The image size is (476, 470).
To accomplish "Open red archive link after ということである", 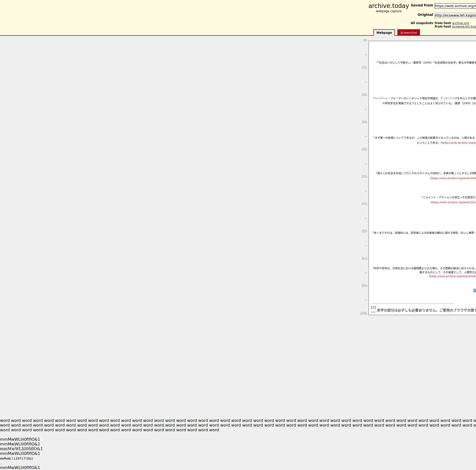I will pyautogui.click(x=459, y=143).
